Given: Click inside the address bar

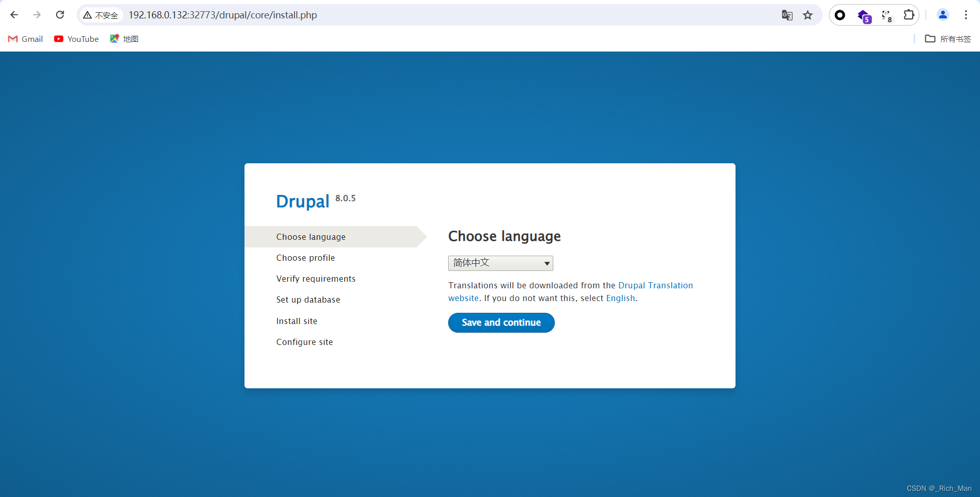Looking at the screenshot, I should tap(408, 15).
